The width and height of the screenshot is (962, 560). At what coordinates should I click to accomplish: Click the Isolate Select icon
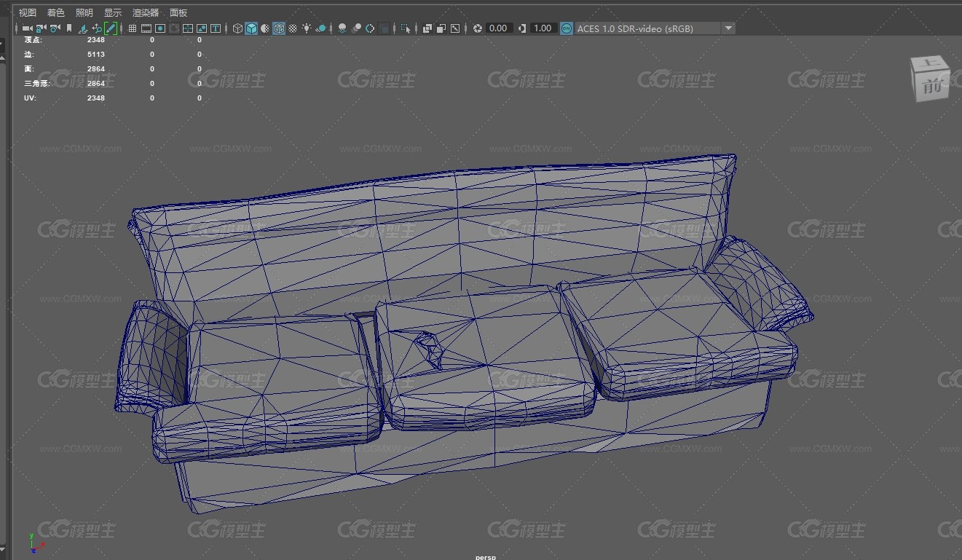[406, 28]
